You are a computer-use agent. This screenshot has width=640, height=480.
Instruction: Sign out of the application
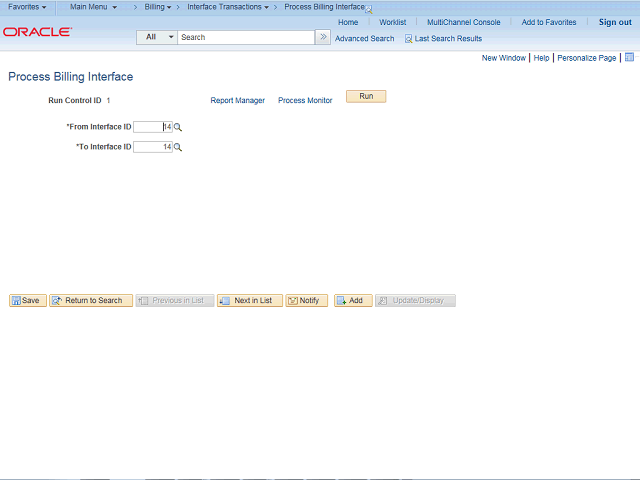[615, 22]
